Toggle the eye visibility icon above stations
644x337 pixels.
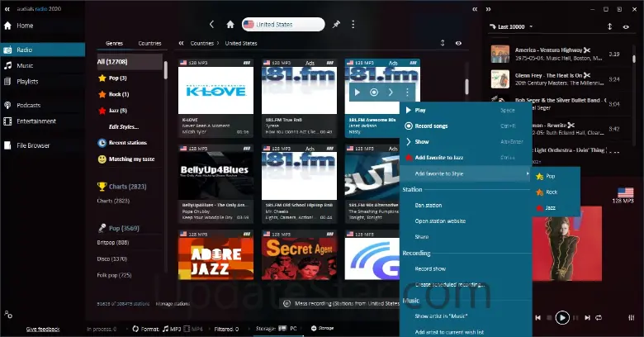pos(458,43)
